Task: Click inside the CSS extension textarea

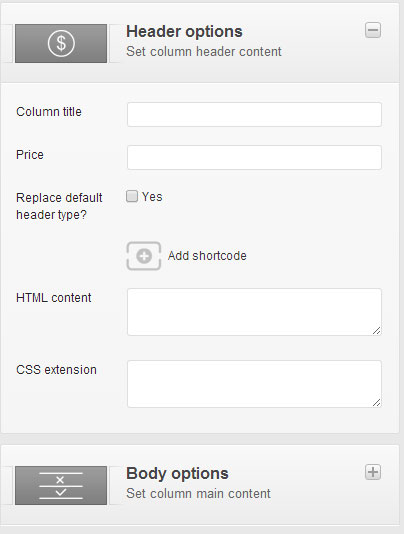Action: (x=254, y=384)
